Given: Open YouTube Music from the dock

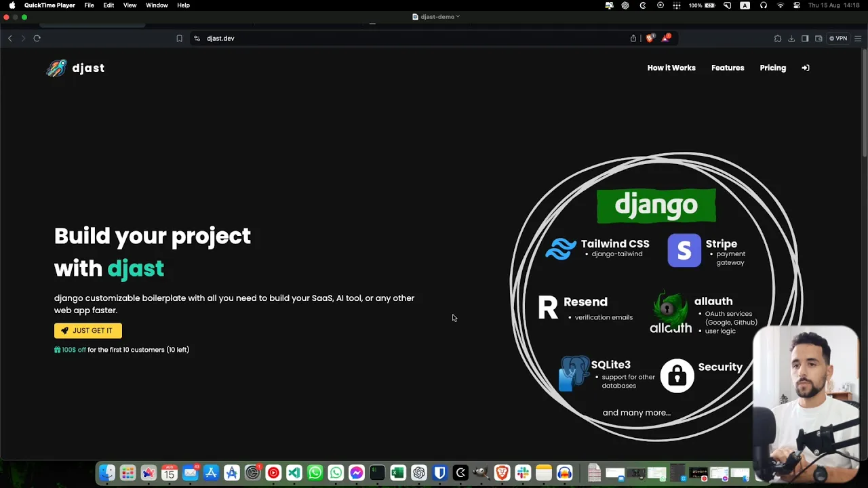Looking at the screenshot, I should 273,473.
